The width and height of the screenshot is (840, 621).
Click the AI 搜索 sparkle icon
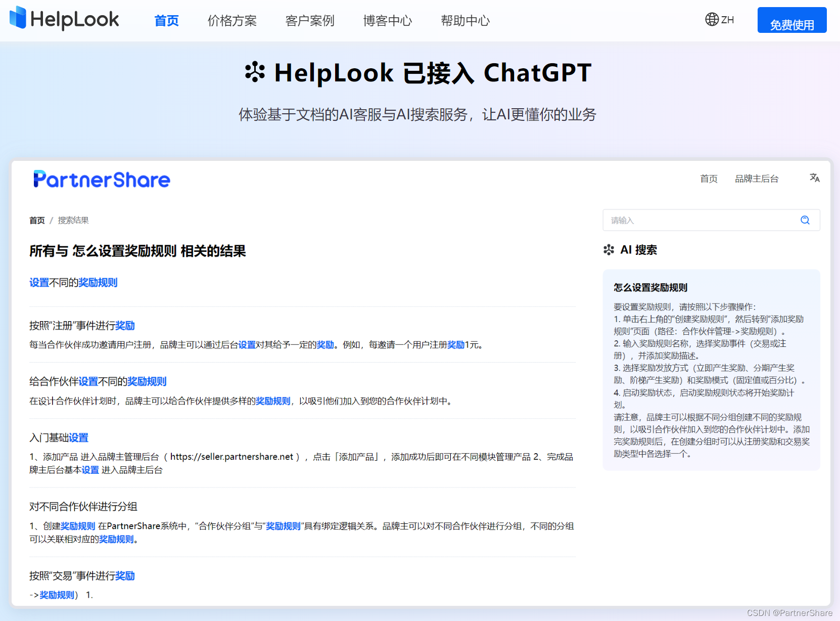(x=609, y=250)
